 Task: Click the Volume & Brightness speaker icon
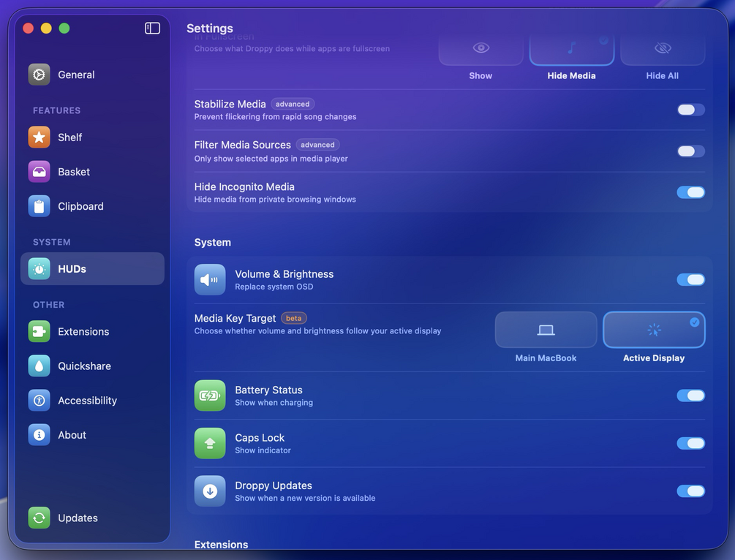(x=210, y=279)
